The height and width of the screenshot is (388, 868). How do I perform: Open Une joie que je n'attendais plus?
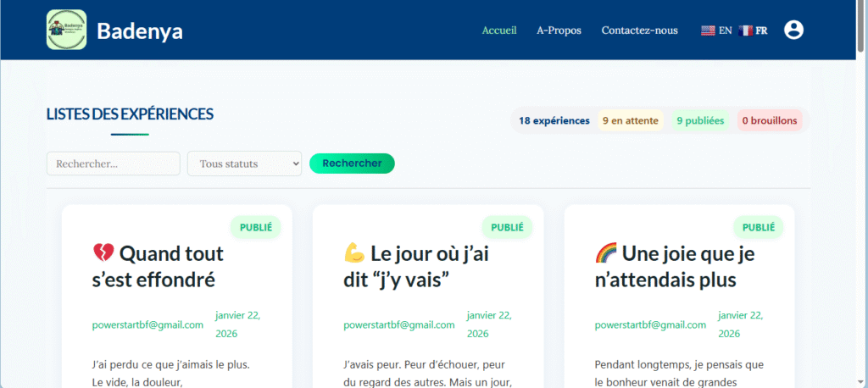[x=675, y=266]
